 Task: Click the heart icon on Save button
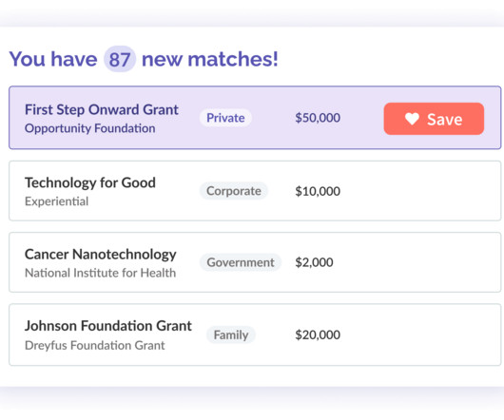pos(412,119)
